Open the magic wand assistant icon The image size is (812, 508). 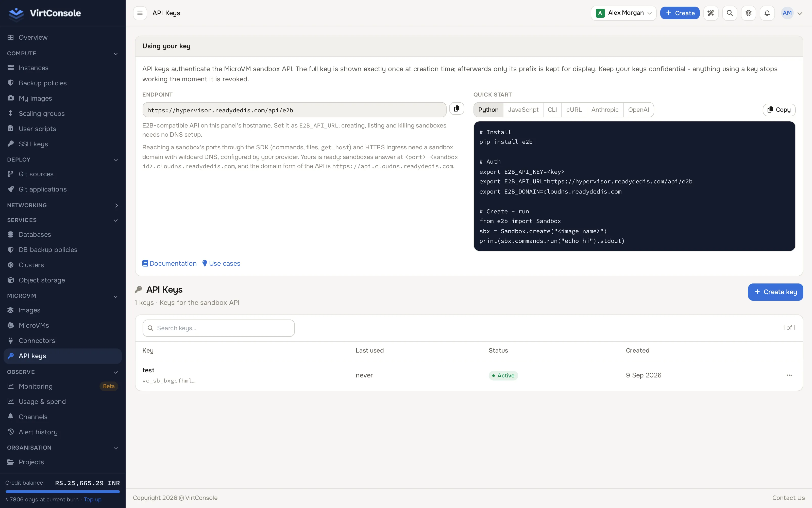711,13
